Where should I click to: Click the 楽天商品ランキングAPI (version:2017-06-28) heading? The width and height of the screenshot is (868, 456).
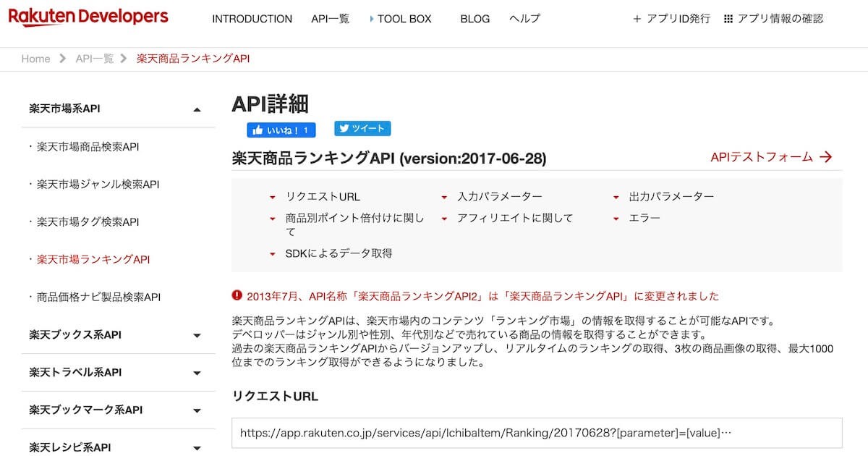click(389, 159)
